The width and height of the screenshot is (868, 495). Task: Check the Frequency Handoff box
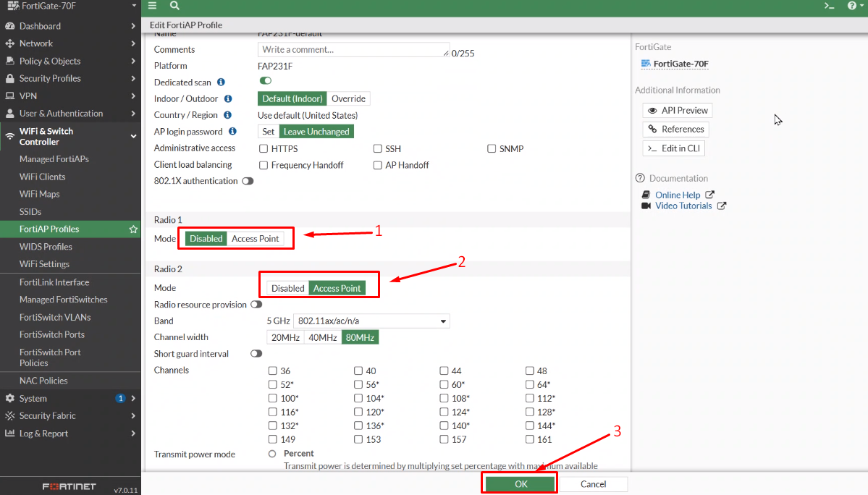coord(264,165)
